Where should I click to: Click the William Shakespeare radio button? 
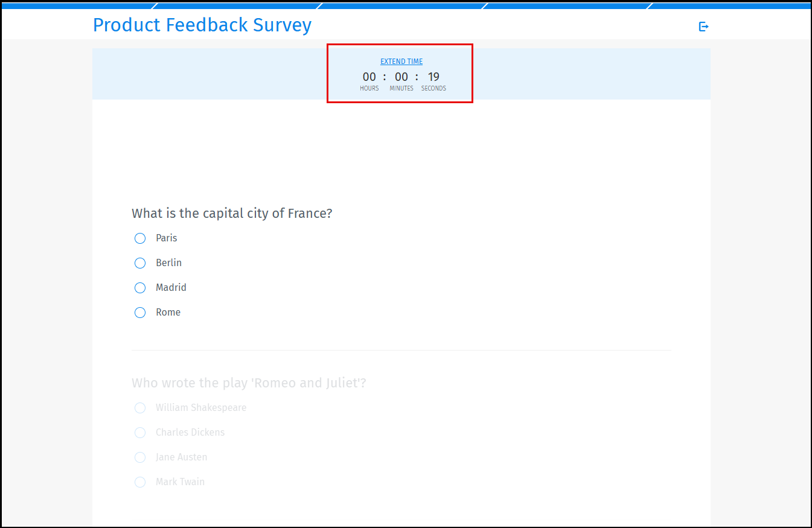(140, 408)
